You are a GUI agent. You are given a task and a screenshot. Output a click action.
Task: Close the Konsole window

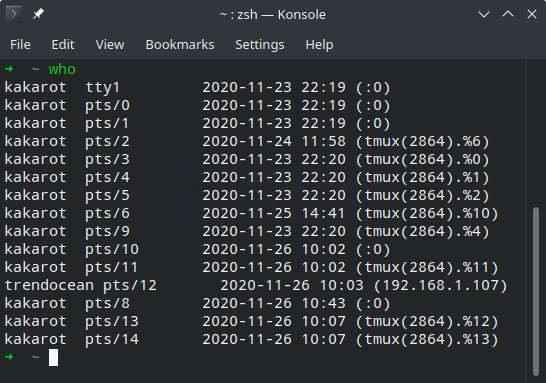pos(532,14)
